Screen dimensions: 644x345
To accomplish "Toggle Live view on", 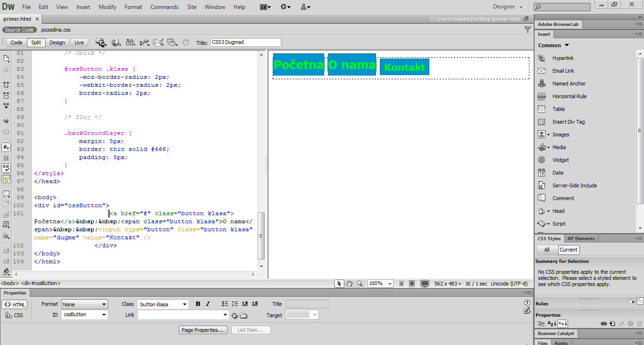I will coord(79,42).
